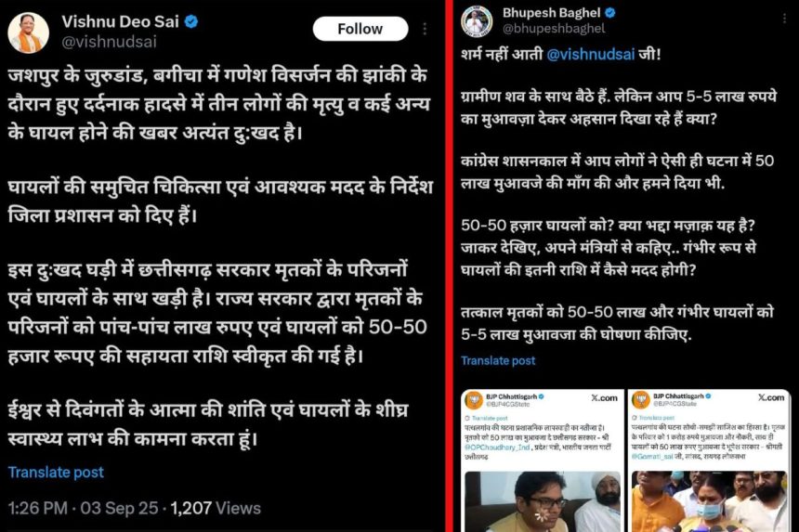The width and height of the screenshot is (799, 532).
Task: Click the 1,207 Views count
Action: (216, 508)
